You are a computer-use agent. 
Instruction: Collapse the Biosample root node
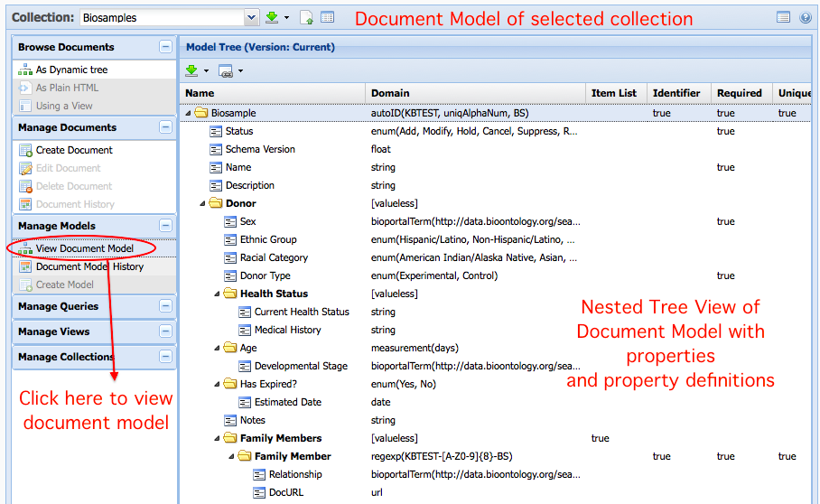pos(188,113)
